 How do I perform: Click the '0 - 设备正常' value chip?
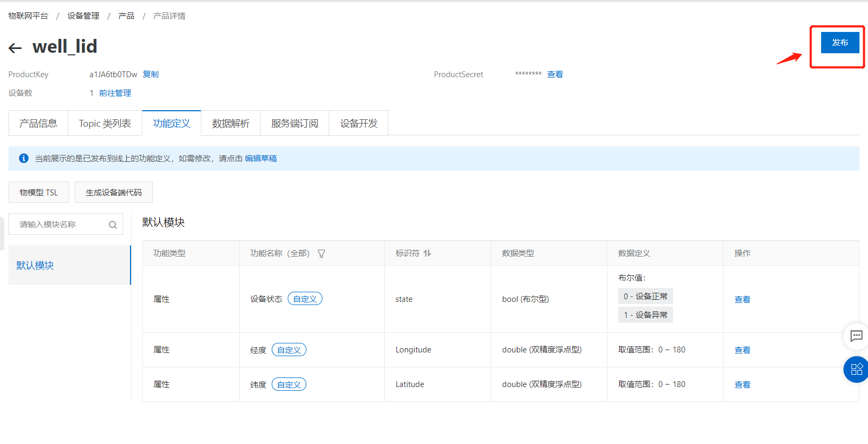coord(645,296)
